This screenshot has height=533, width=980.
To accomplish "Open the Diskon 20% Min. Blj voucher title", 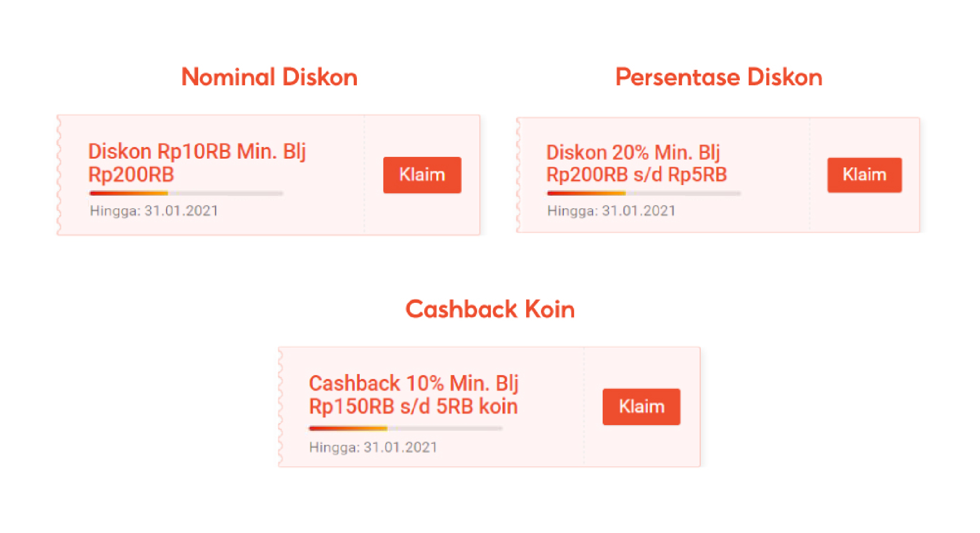I will [x=636, y=163].
